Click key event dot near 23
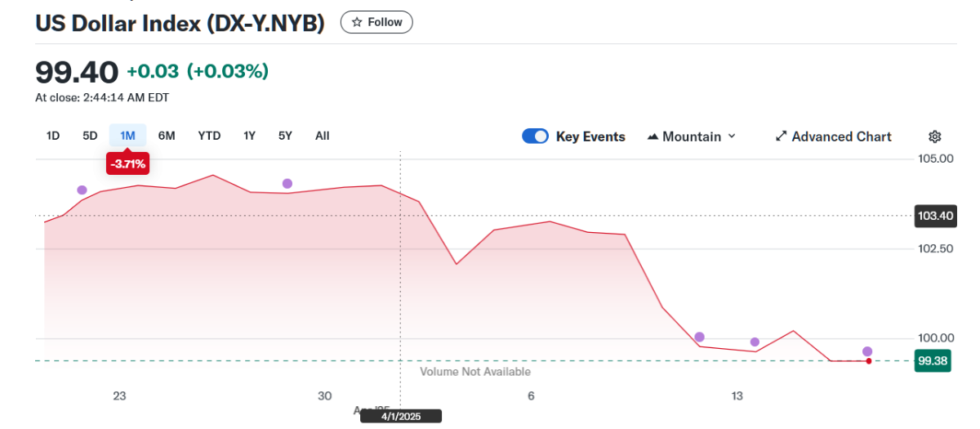The height and width of the screenshot is (429, 980). click(x=82, y=190)
